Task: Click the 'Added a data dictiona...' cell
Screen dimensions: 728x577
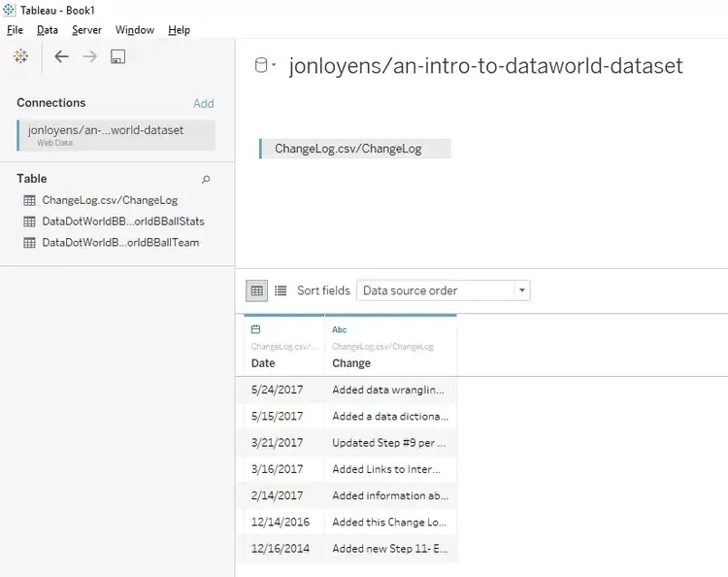Action: pyautogui.click(x=390, y=417)
